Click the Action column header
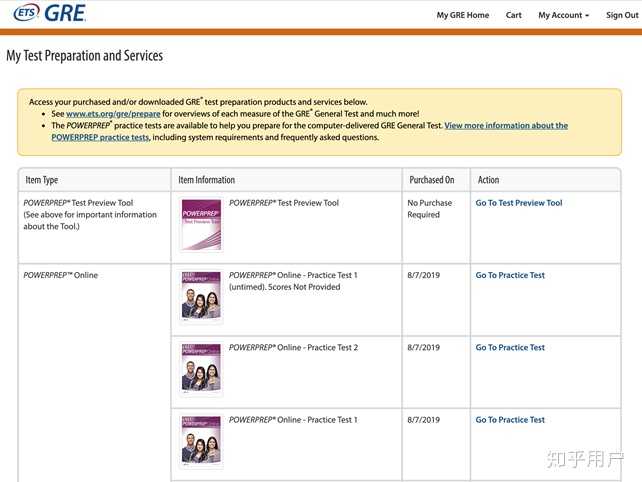 click(488, 180)
